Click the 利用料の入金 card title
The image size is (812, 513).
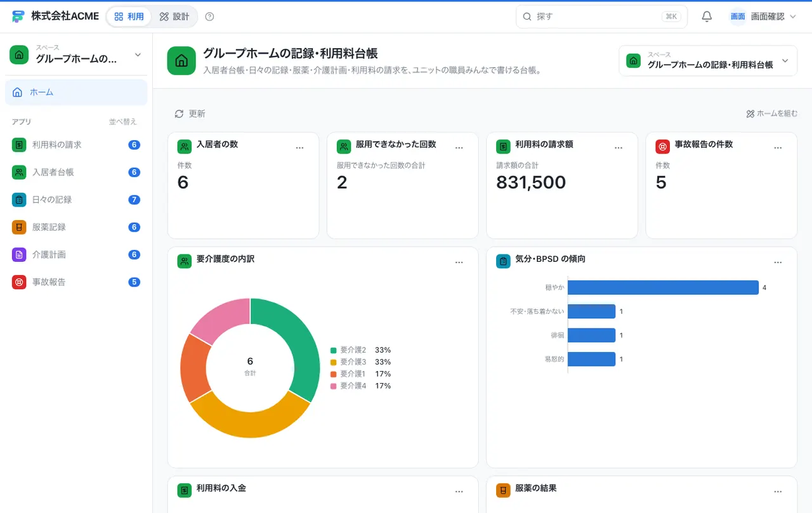[221, 488]
